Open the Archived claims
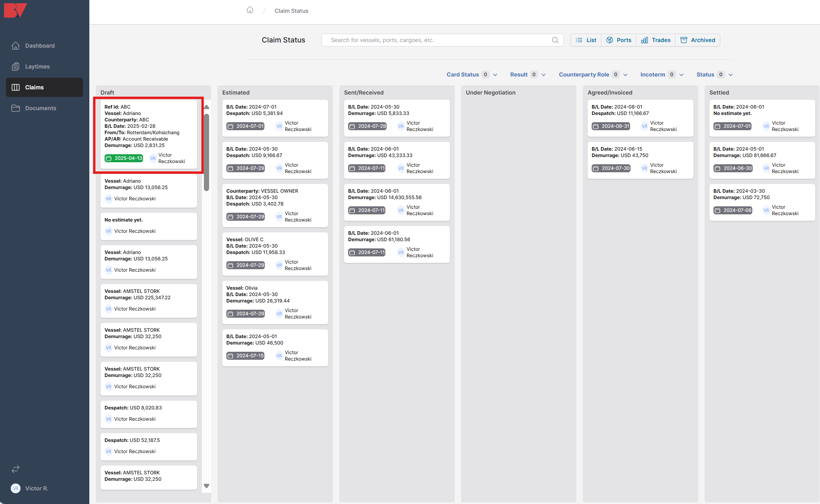 698,40
